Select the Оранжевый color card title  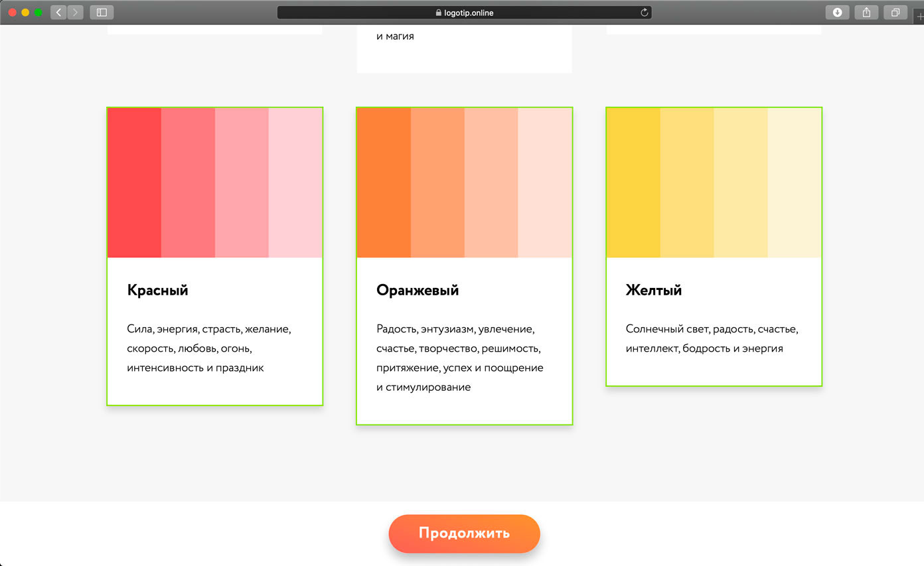click(x=418, y=290)
